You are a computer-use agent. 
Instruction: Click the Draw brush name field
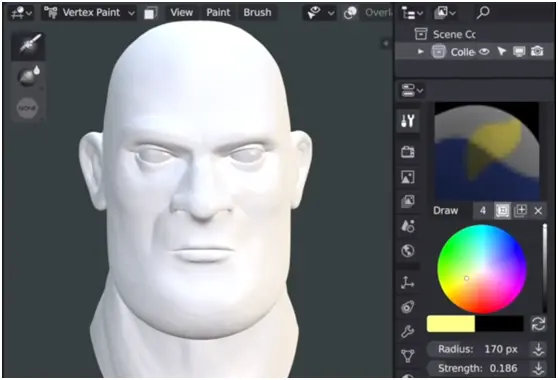[x=451, y=211]
